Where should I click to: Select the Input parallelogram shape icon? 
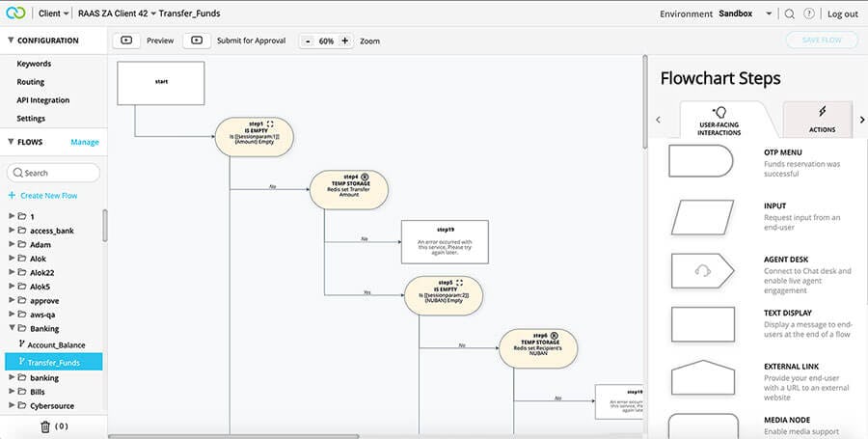(x=702, y=217)
